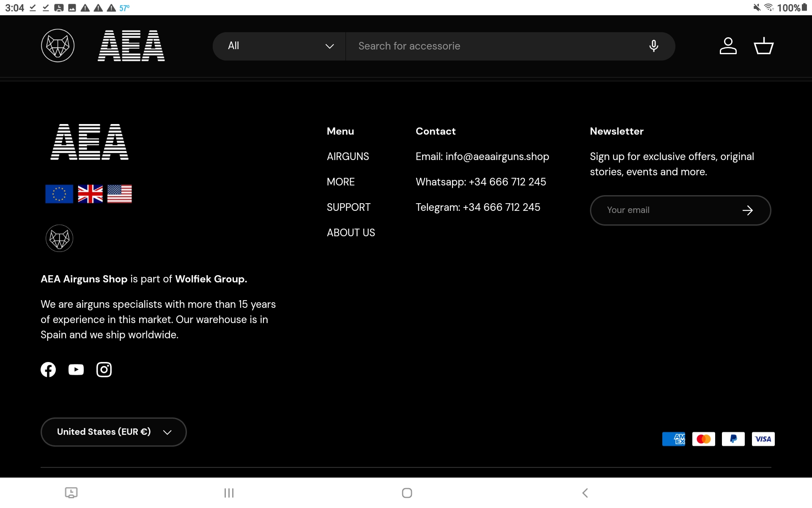Tap the Wi-Fi status bar icon
The height and width of the screenshot is (508, 812).
769,7
